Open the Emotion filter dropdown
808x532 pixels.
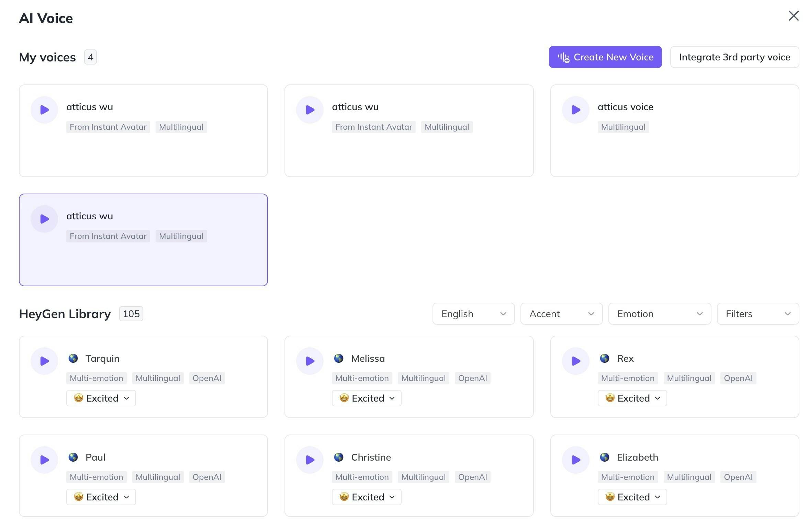pyautogui.click(x=660, y=314)
